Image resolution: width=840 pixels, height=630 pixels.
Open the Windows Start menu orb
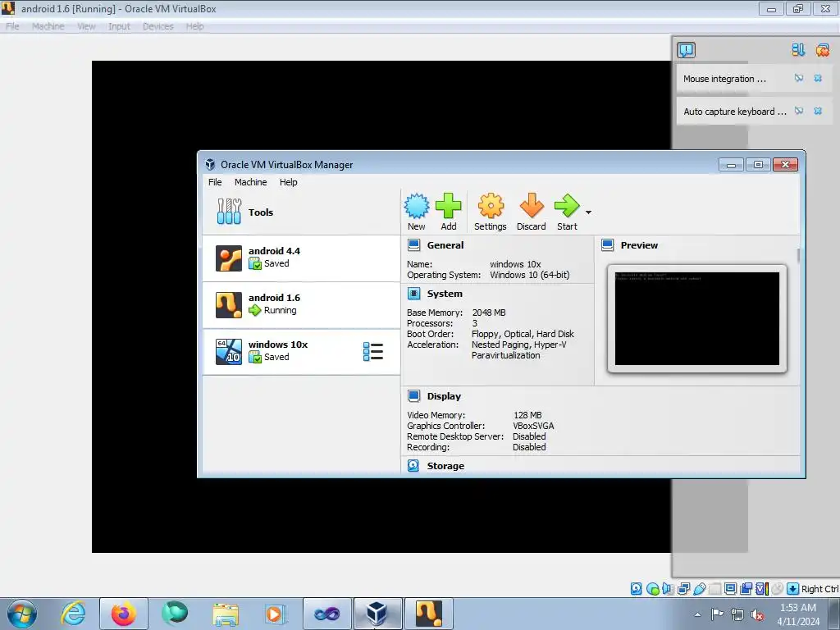click(22, 614)
